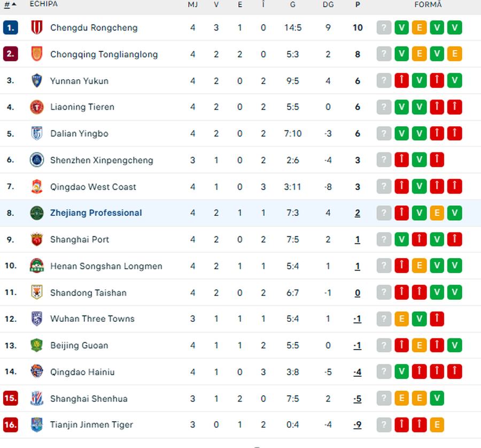Click the Yunnan Yukun club crest
Screen dimensions: 481x448
(36, 81)
